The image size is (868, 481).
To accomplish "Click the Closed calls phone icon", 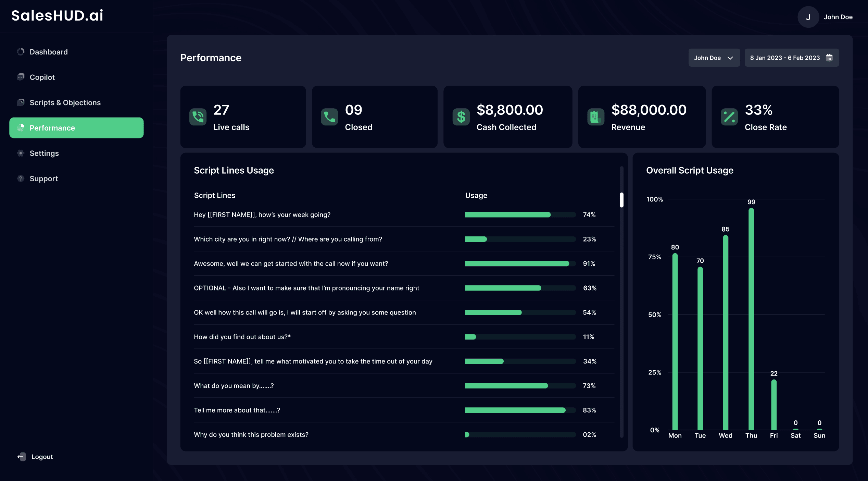I will [x=329, y=117].
